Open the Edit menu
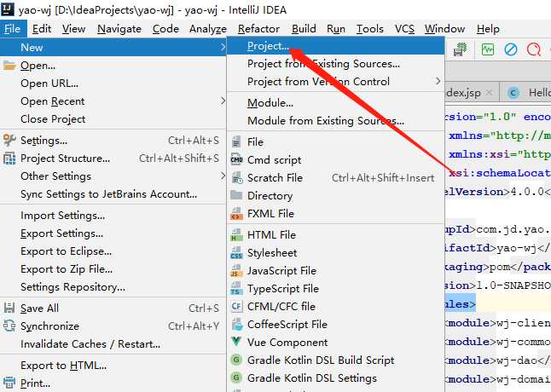 tap(42, 29)
